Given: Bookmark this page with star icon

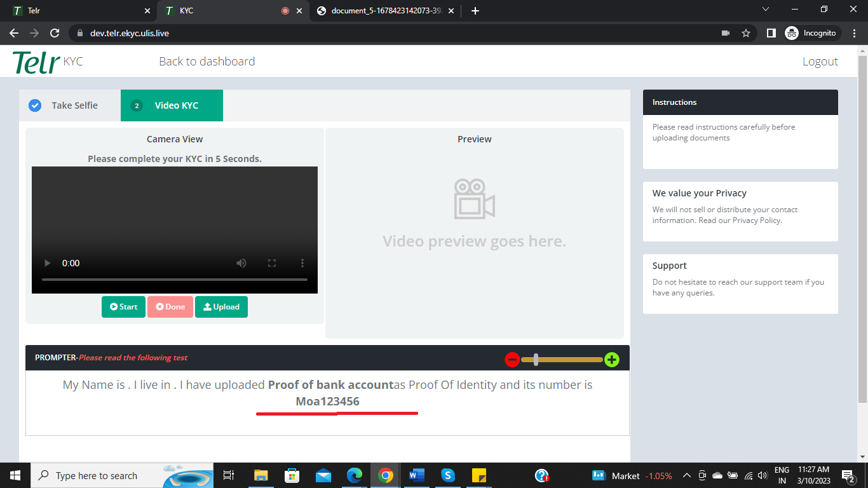Looking at the screenshot, I should pyautogui.click(x=746, y=33).
